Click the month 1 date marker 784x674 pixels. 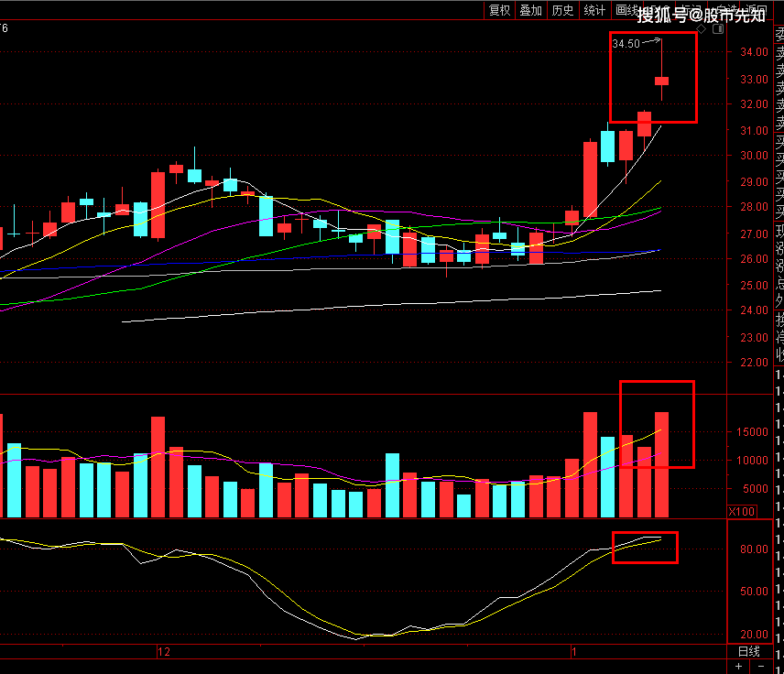(573, 651)
